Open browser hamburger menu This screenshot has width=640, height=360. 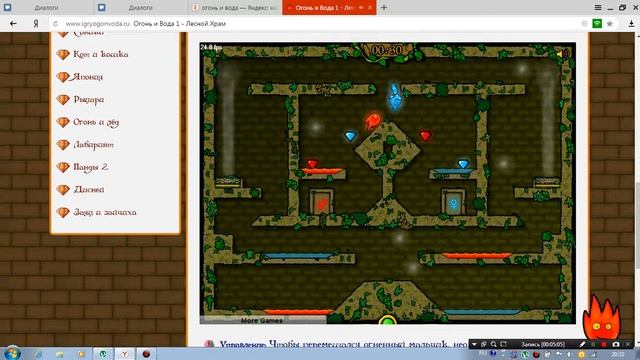point(598,7)
